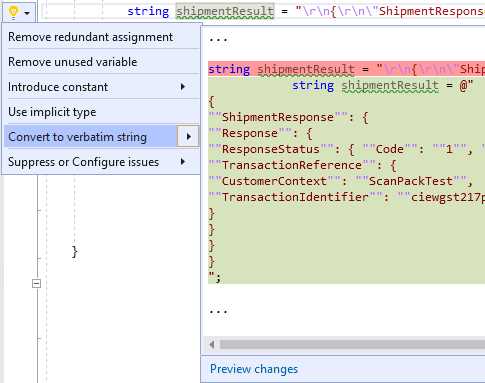Expand the Introduce constant submenu arrow
Viewport: 485px width, 383px height.
point(183,87)
